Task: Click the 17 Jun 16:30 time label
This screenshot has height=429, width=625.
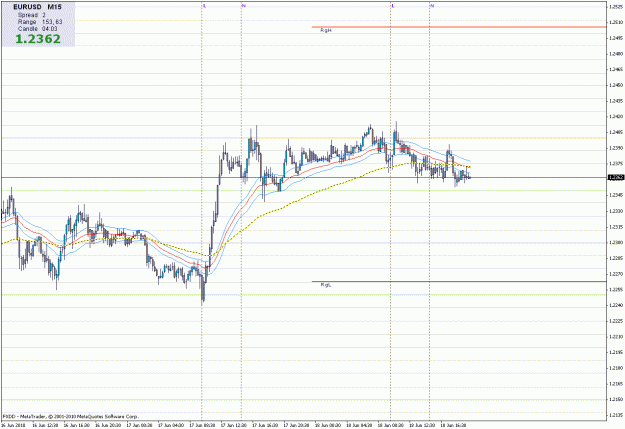Action: coord(265,425)
